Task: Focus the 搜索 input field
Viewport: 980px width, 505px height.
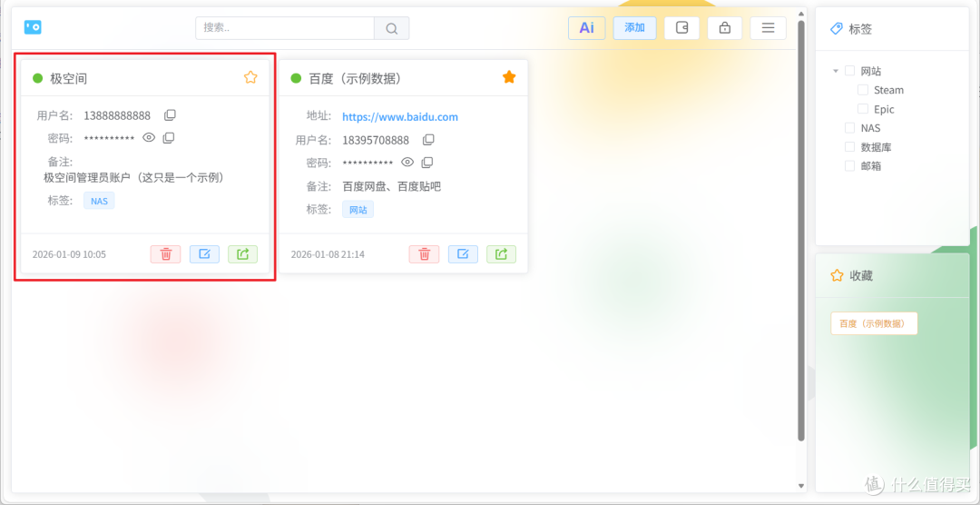Action: [285, 28]
